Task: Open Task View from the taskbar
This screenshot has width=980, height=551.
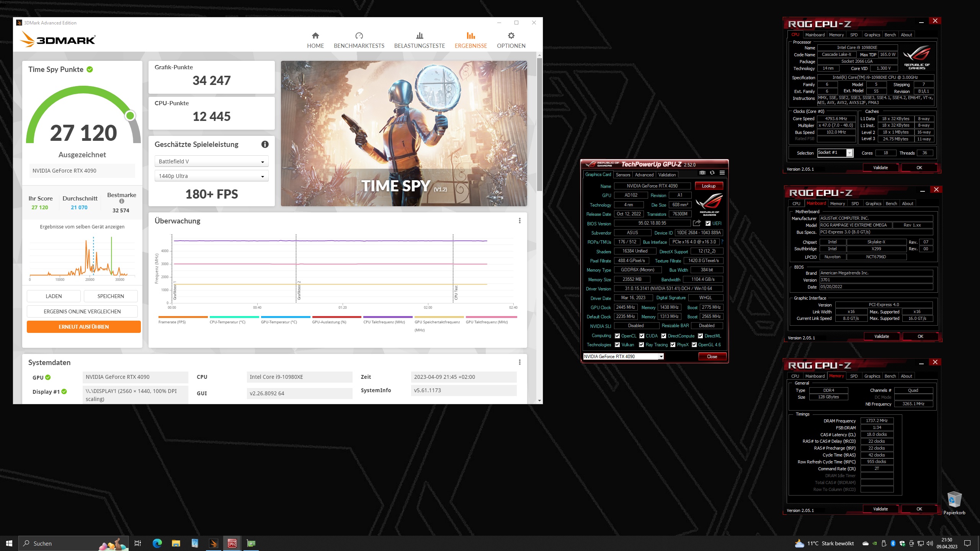Action: [x=138, y=543]
